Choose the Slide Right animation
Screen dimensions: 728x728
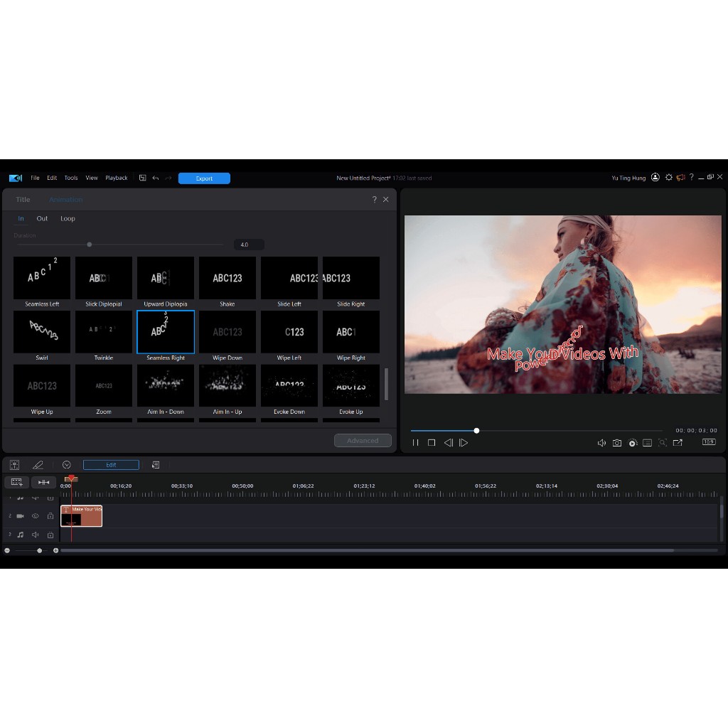click(x=351, y=282)
